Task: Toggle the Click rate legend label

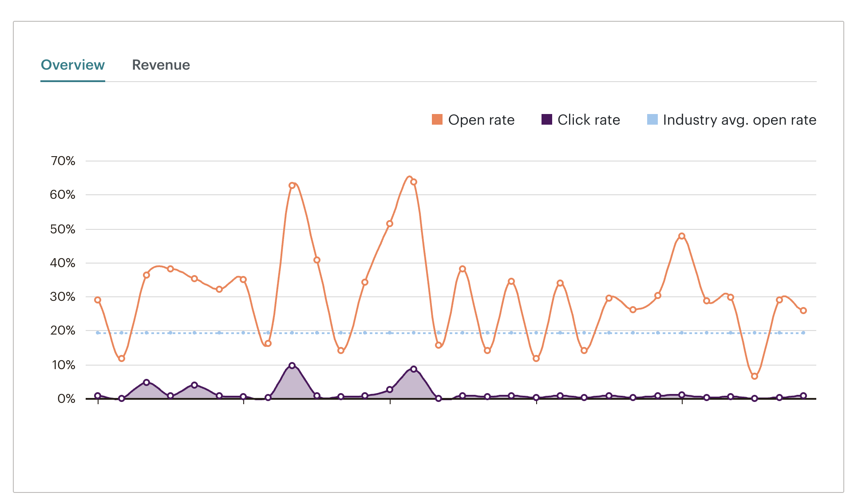Action: click(x=589, y=120)
